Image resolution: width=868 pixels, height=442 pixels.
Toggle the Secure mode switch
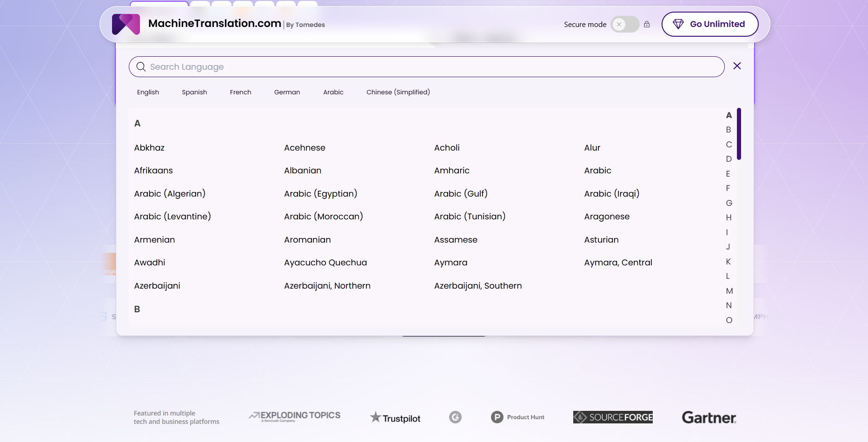(625, 24)
